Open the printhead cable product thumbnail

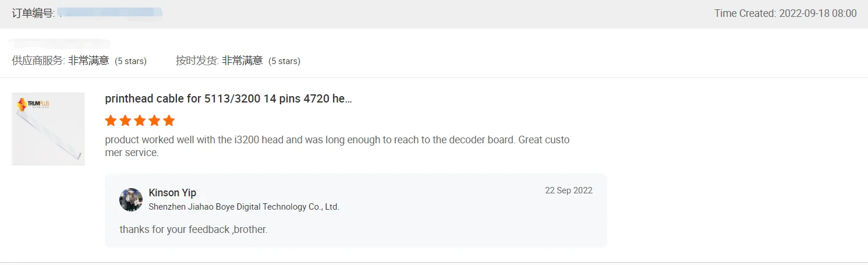pos(48,129)
